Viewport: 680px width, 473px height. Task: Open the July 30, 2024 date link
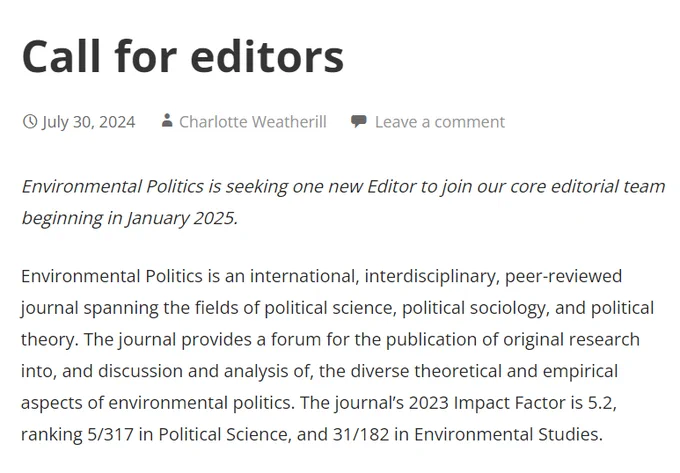[88, 122]
